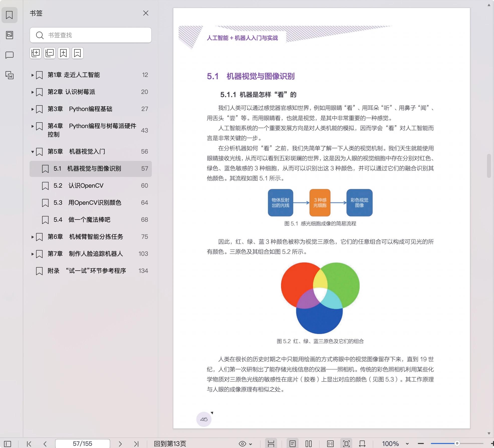Screen dimensions: 494x448
Task: Expand 第3章 Python编程基础 bookmark
Action: 32,109
